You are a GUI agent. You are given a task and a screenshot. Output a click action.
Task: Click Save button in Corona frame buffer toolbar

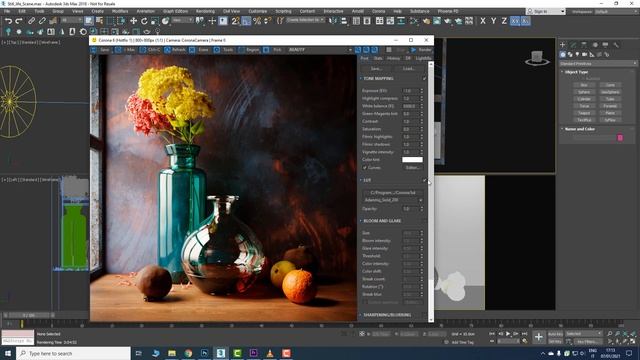click(x=101, y=50)
